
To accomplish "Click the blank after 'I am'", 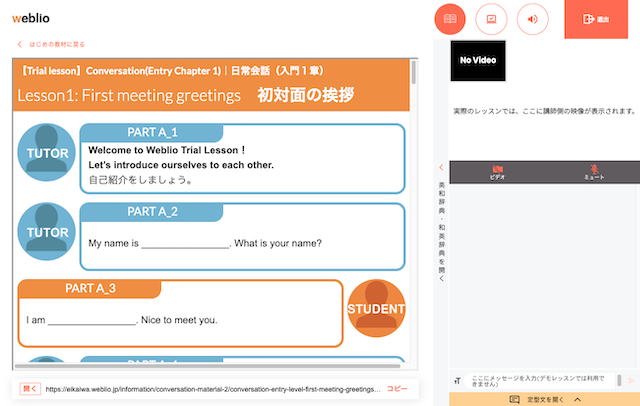I will tap(92, 321).
